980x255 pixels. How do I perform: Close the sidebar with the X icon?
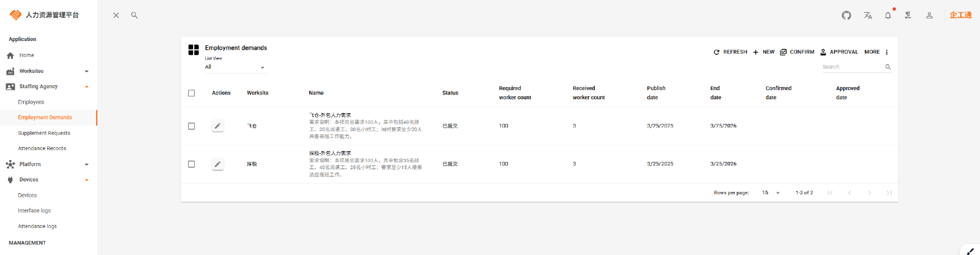116,15
